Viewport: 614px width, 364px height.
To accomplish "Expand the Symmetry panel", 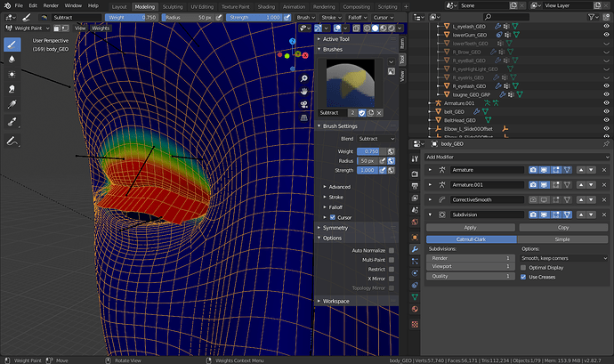I will [x=335, y=228].
